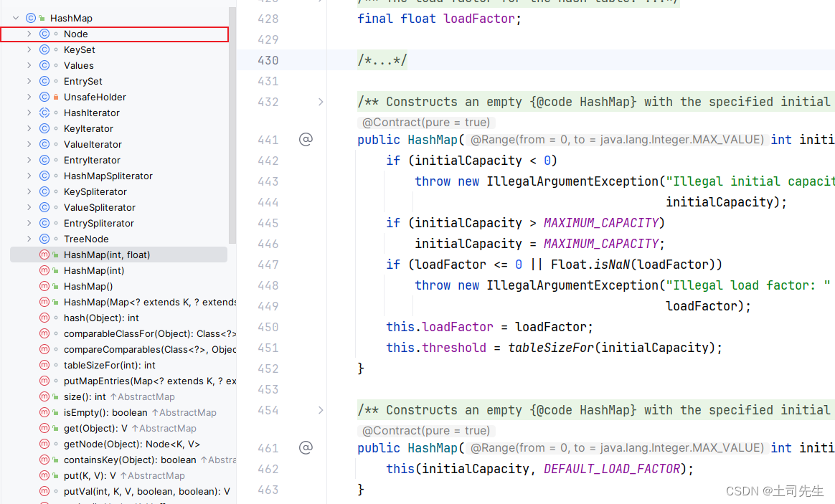The width and height of the screenshot is (835, 504).
Task: Click the class icon next to KeySet
Action: point(44,49)
